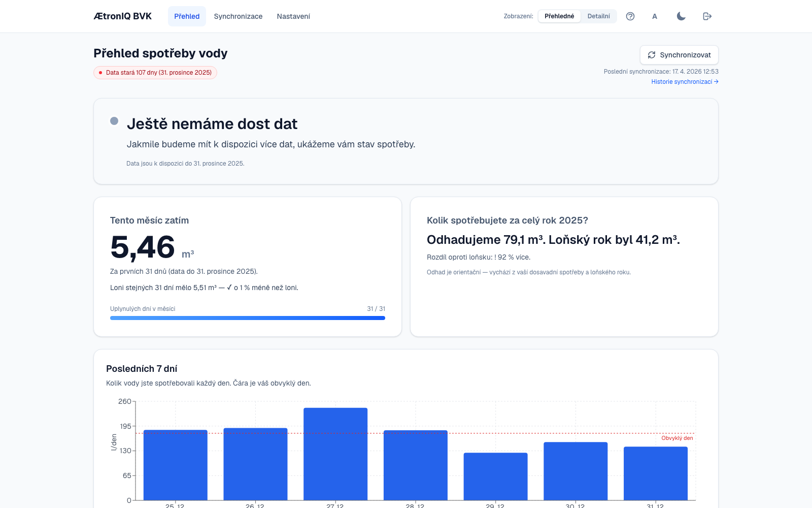This screenshot has width=812, height=508.
Task: Click the 5,46 monthly value
Action: coord(143,247)
